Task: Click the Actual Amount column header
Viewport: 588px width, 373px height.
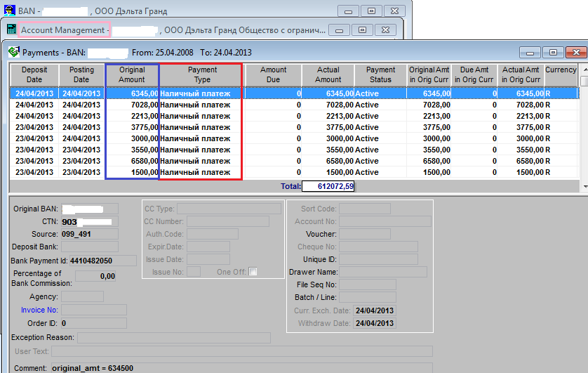Action: point(328,74)
